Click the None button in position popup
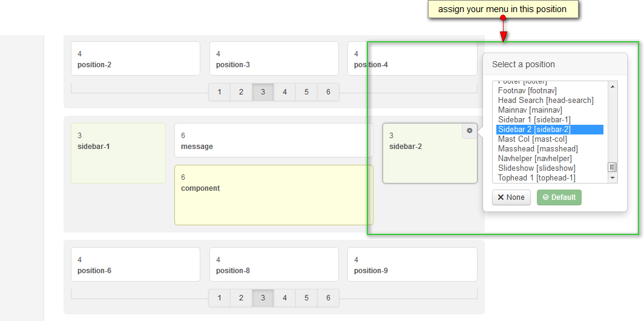The image size is (644, 321). pos(511,197)
